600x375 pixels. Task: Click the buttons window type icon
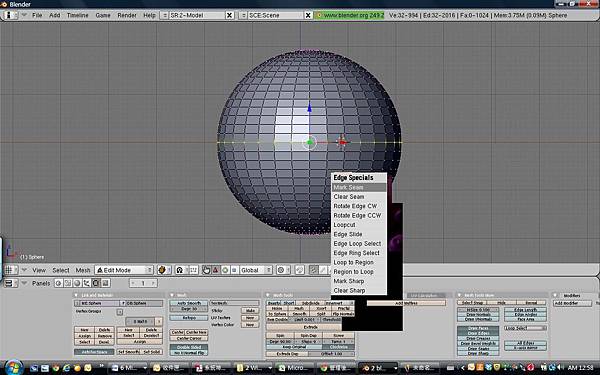point(10,283)
